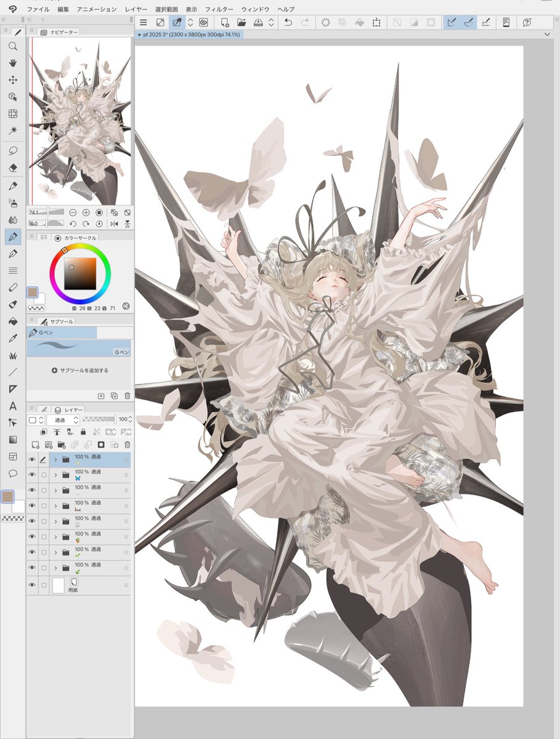This screenshot has height=739, width=560.
Task: Open layer color palette dropdown
Action: tap(36, 420)
